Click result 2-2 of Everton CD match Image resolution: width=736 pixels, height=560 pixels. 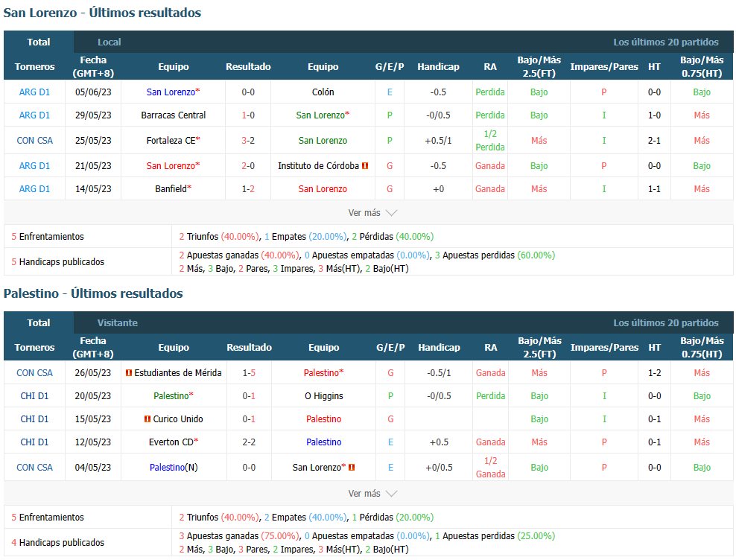[x=249, y=442]
